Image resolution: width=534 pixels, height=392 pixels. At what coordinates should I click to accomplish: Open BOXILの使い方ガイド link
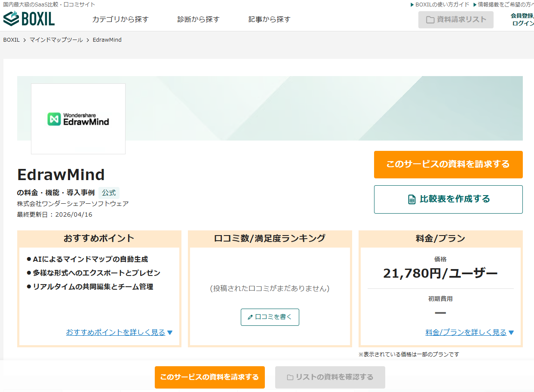click(x=440, y=5)
